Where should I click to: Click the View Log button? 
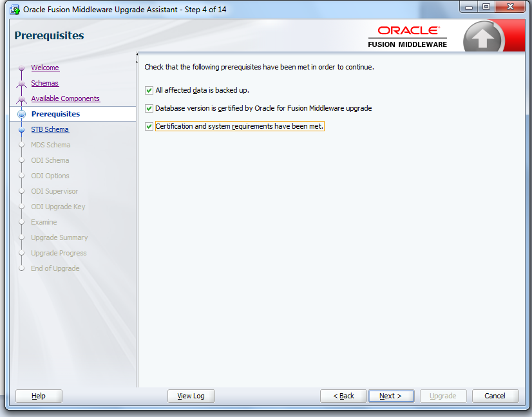tap(191, 396)
